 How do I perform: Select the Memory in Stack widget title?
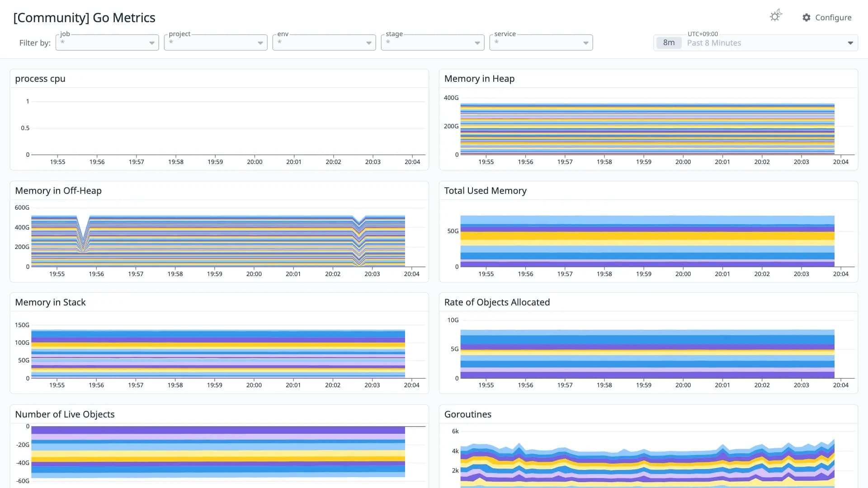point(50,302)
